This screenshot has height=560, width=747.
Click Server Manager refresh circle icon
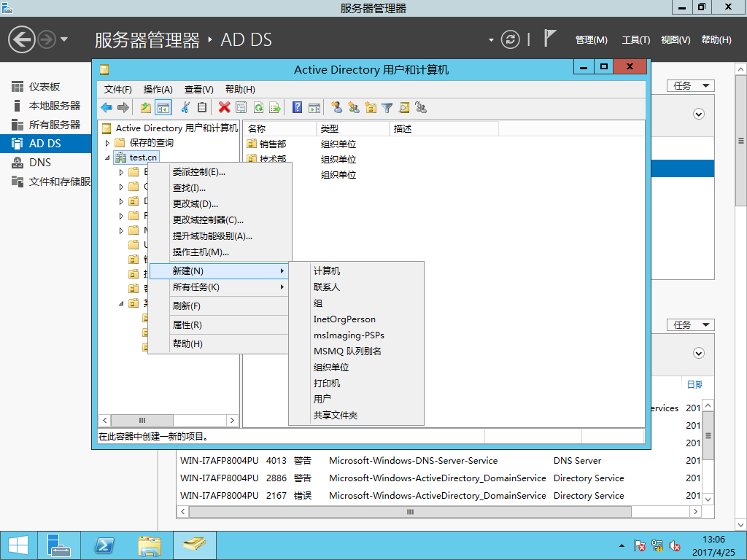(510, 39)
